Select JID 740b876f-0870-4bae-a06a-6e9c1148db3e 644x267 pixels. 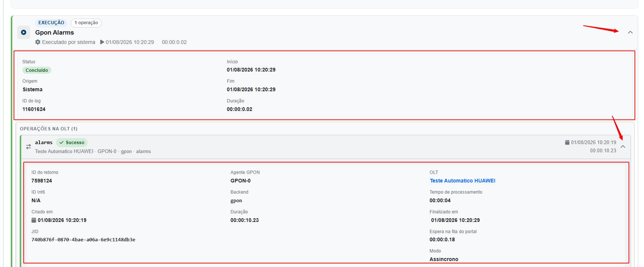click(83, 239)
